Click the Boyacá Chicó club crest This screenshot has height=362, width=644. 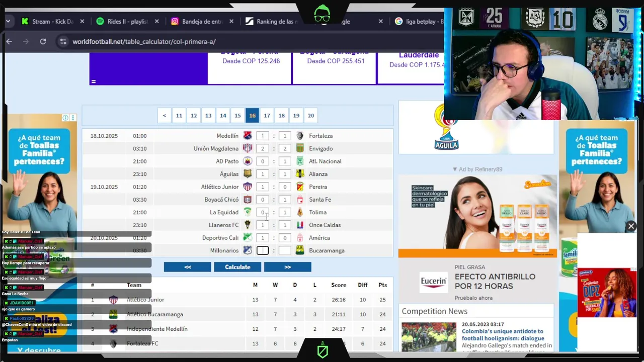247,200
